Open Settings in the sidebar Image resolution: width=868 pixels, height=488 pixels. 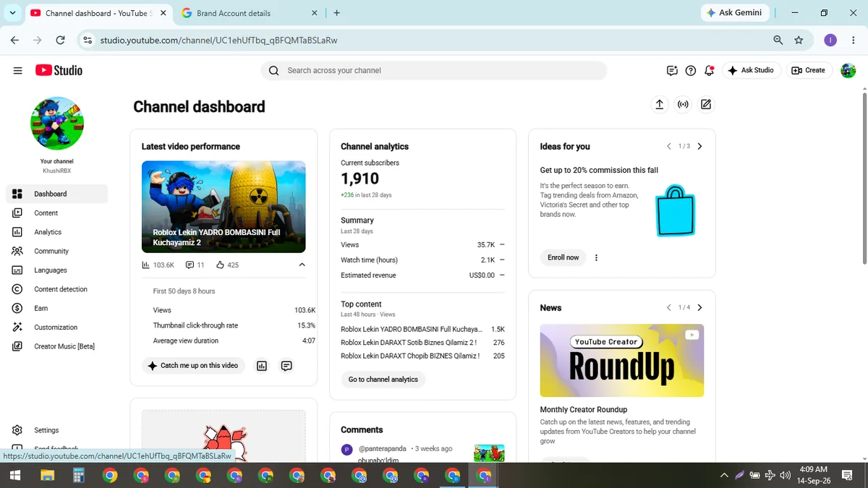click(57, 430)
